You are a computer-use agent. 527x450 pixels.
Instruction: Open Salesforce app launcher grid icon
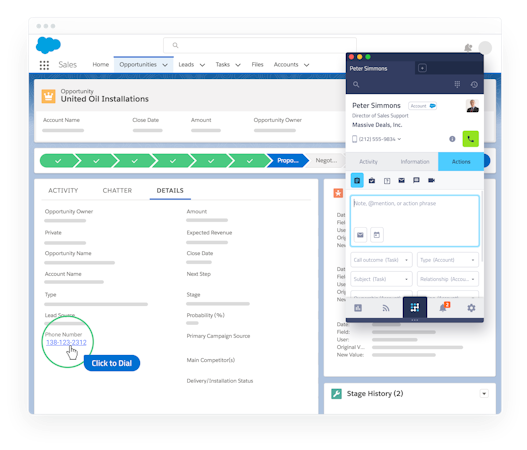click(x=44, y=65)
